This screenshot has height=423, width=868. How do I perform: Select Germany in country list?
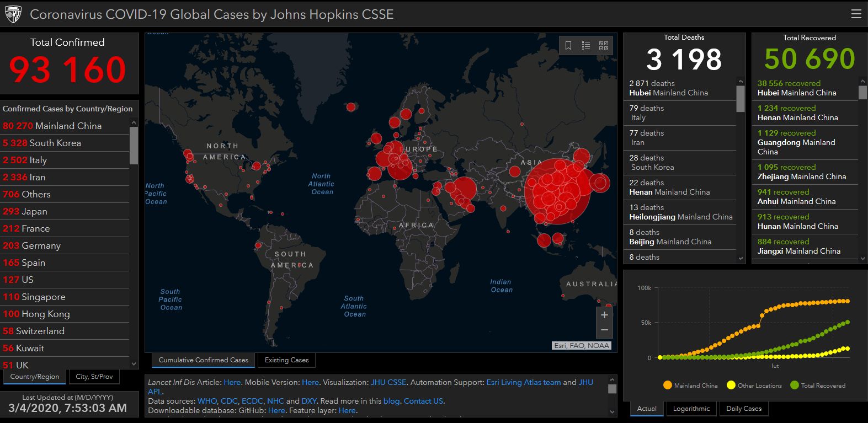65,245
